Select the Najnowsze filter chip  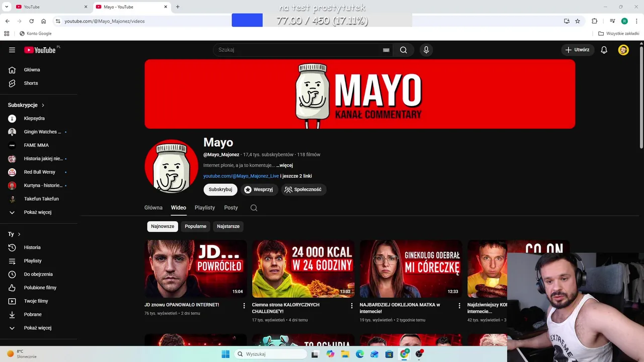point(163,226)
